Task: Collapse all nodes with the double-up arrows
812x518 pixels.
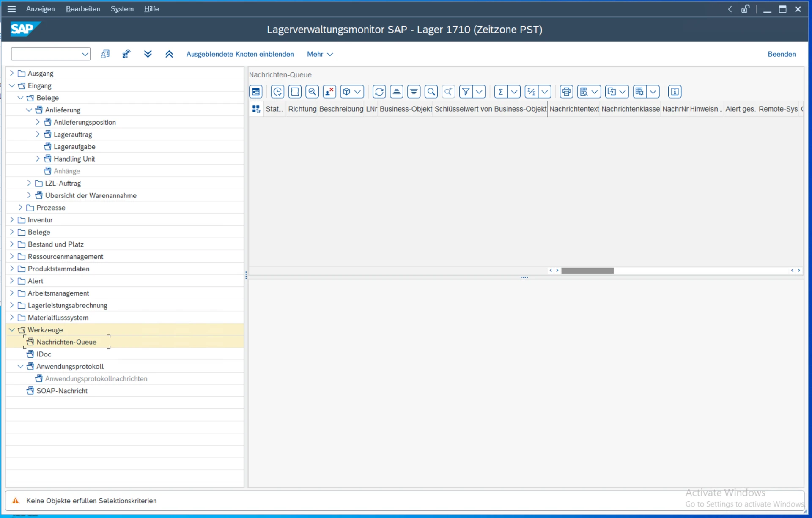Action: pos(169,54)
